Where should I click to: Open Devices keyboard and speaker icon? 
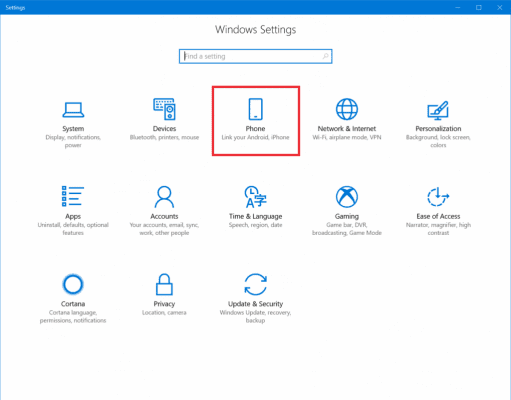coord(164,109)
